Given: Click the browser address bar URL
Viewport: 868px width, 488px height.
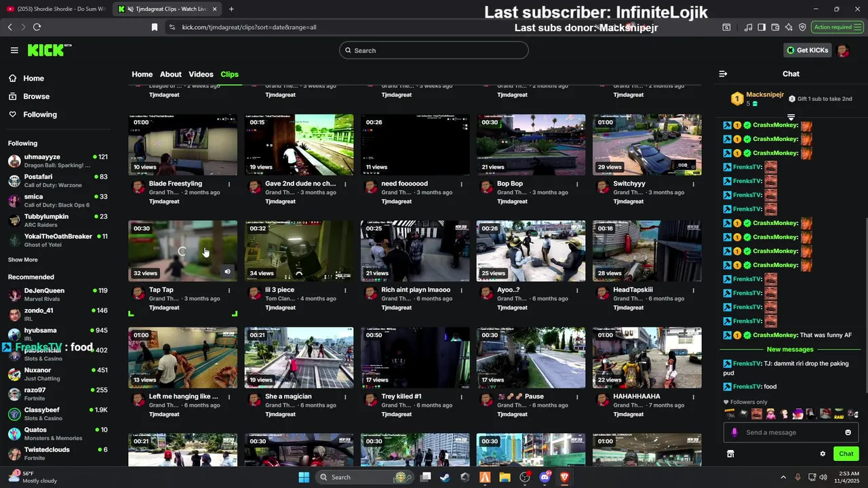Looking at the screenshot, I should pyautogui.click(x=249, y=27).
